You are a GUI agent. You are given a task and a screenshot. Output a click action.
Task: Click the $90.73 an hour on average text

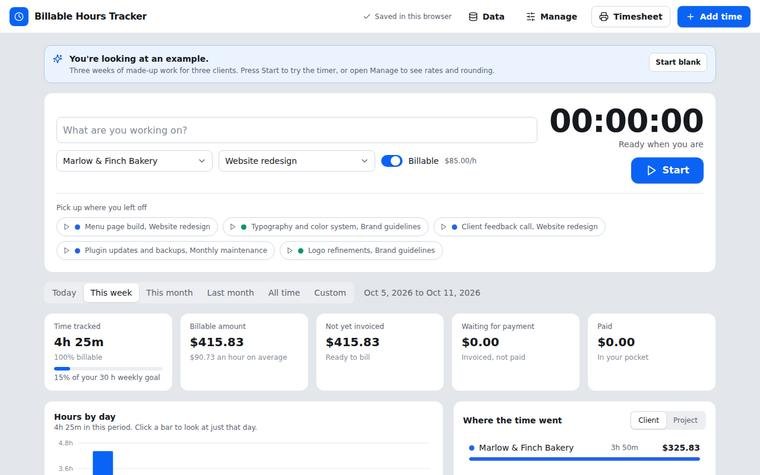click(x=238, y=357)
